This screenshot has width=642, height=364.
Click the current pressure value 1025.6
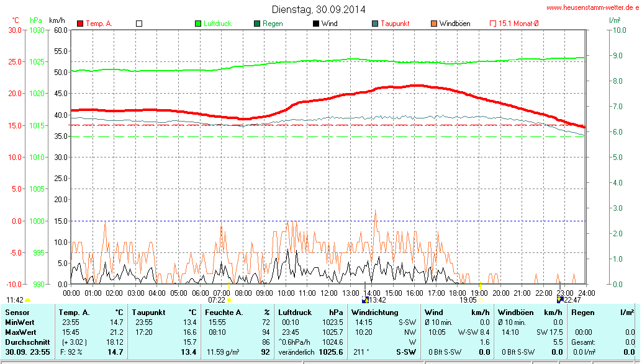pos(331,352)
